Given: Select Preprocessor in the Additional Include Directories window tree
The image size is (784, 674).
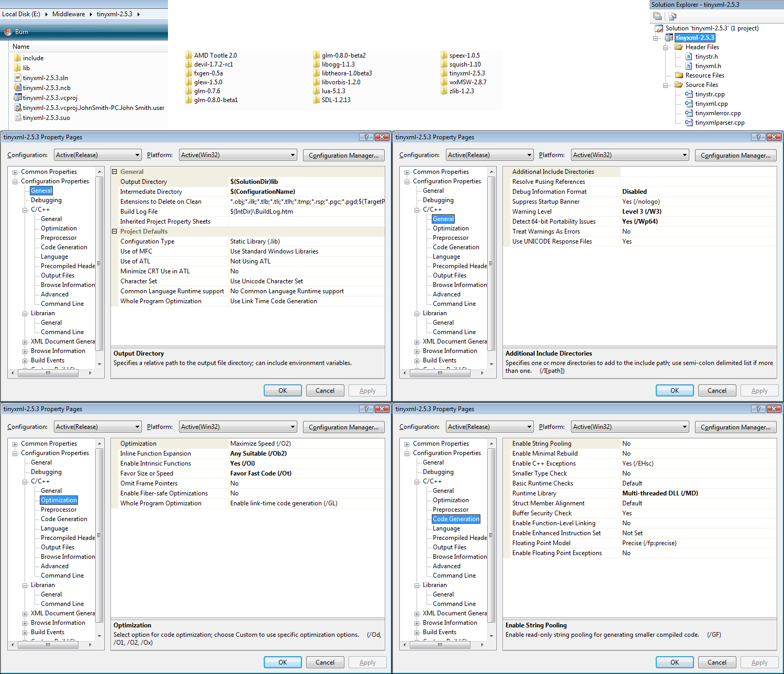Looking at the screenshot, I should coord(451,238).
